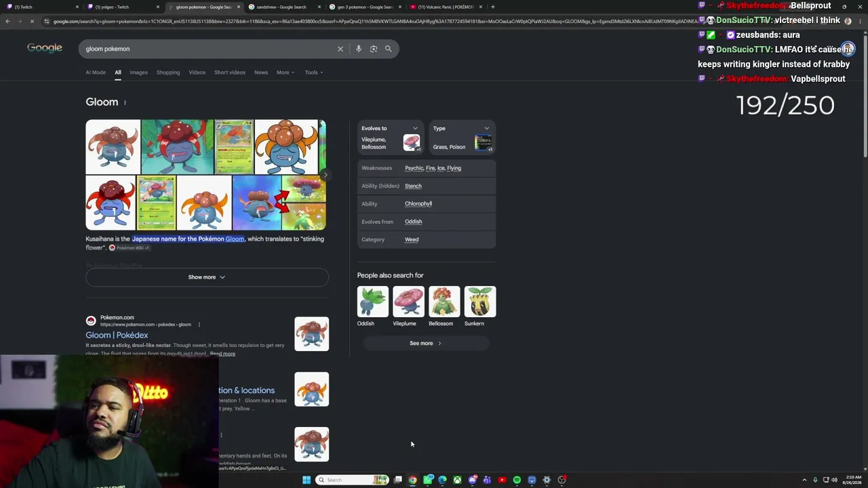Open the Weed category link
The height and width of the screenshot is (488, 868).
pos(412,240)
